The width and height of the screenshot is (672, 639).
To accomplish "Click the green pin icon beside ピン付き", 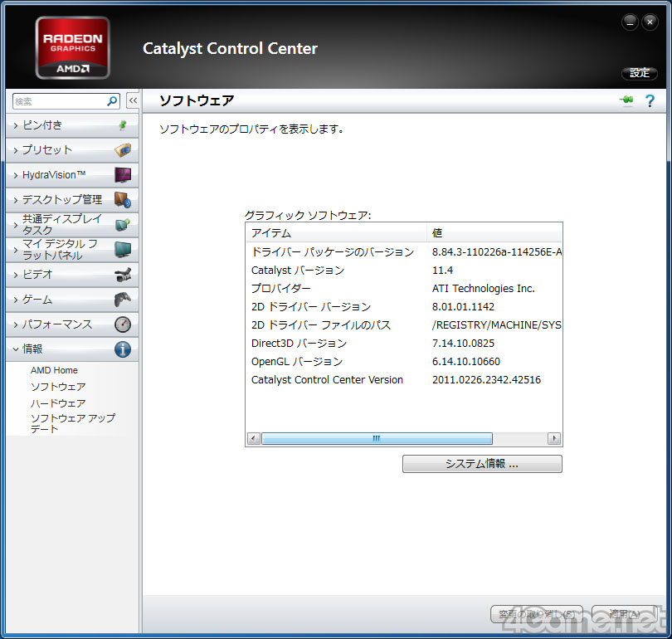I will pyautogui.click(x=123, y=125).
